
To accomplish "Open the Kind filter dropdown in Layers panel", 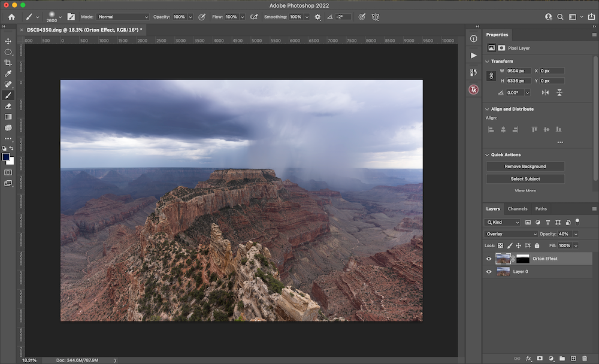I will [502, 222].
